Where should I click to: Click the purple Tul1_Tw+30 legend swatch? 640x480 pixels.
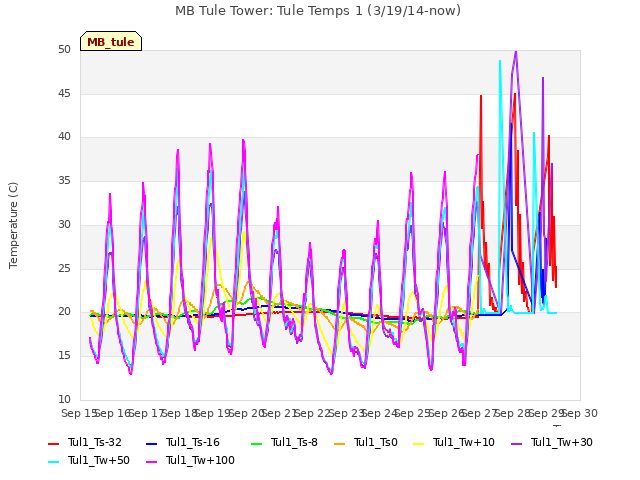(517, 444)
